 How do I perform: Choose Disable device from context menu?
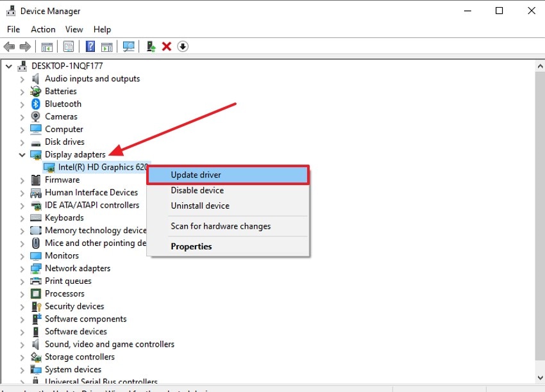pos(228,190)
